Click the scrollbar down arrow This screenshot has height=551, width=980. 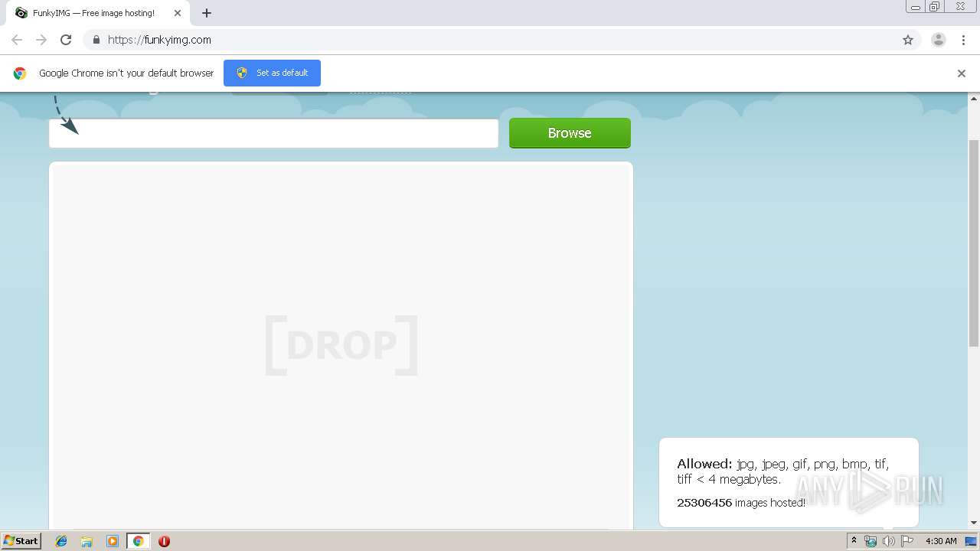pos(974,523)
